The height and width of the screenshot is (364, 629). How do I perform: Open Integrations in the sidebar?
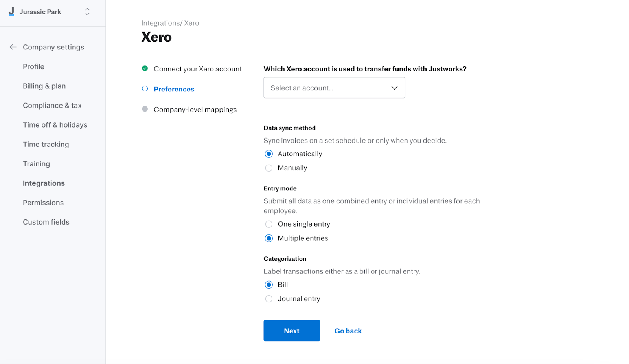44,183
